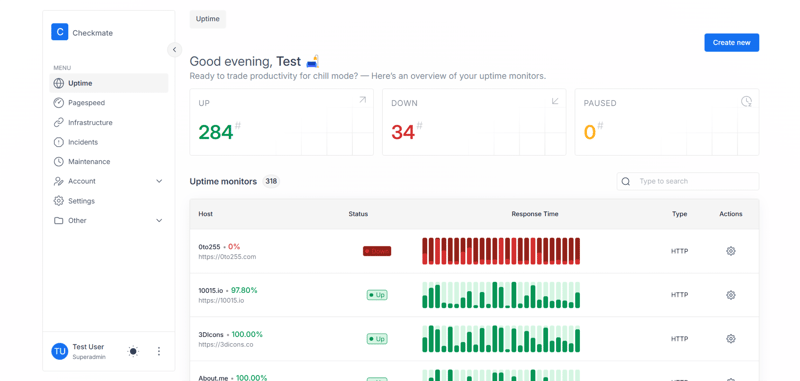Expand the Account menu chevron
This screenshot has width=800, height=381.
coord(159,181)
